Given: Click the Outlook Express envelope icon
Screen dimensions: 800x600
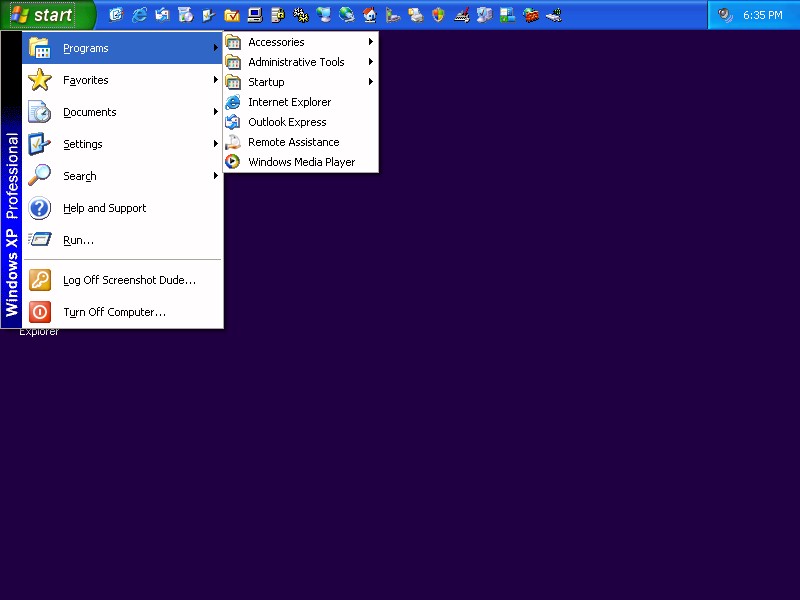Looking at the screenshot, I should click(232, 122).
